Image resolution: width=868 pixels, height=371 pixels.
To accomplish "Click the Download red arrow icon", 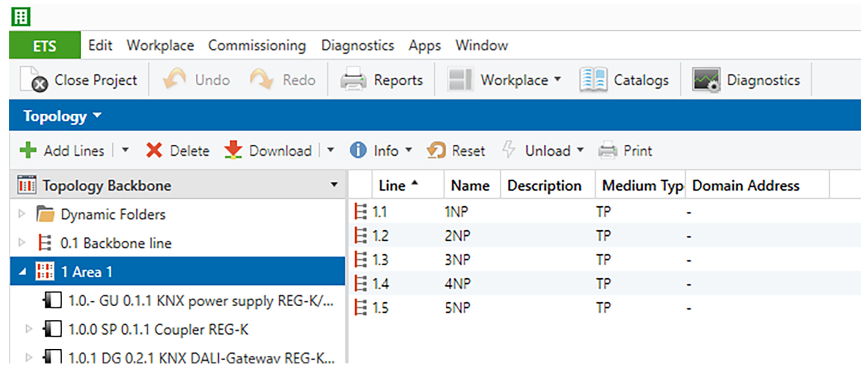I will [x=233, y=150].
